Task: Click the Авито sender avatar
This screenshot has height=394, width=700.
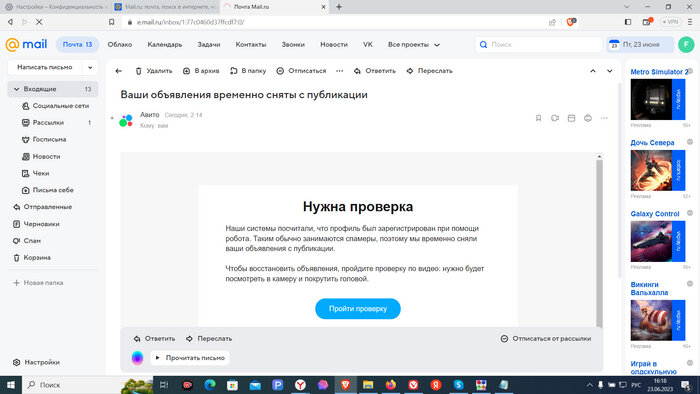Action: click(x=126, y=120)
